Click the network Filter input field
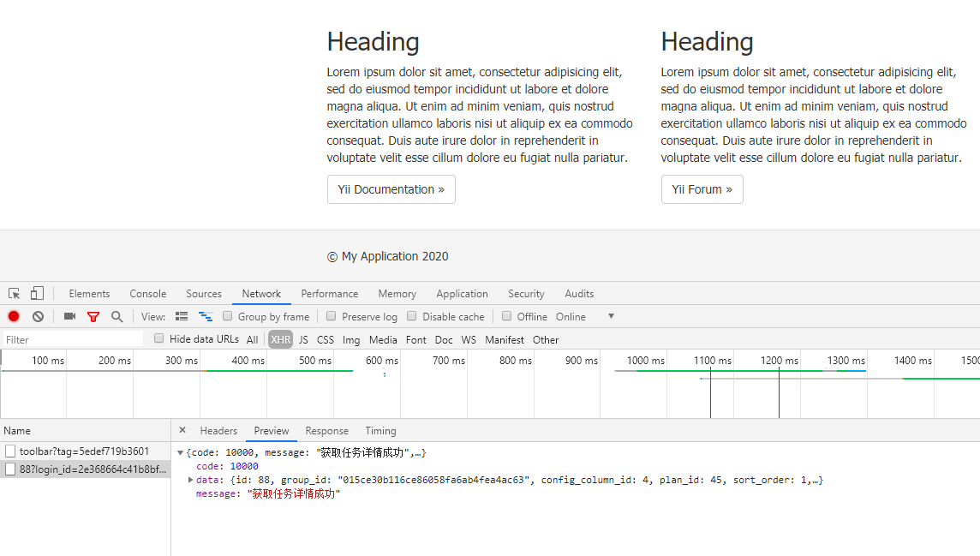This screenshot has height=556, width=980. click(73, 340)
